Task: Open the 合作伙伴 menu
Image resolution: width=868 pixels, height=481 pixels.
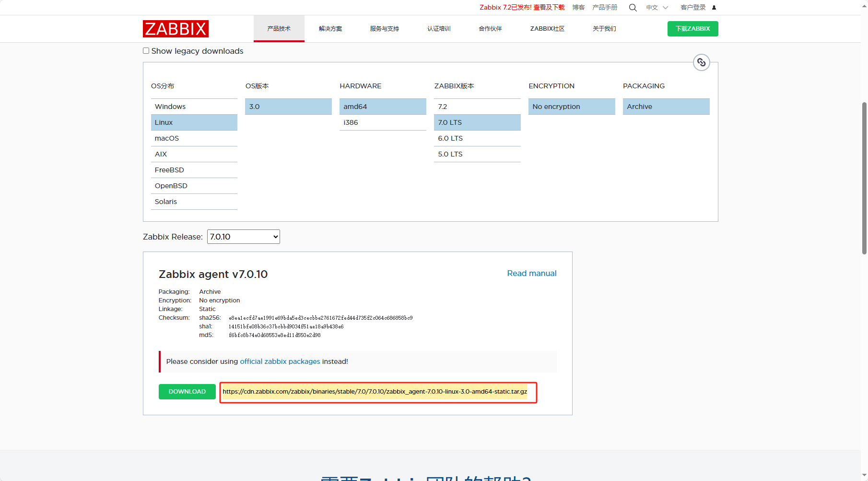Action: pos(490,29)
